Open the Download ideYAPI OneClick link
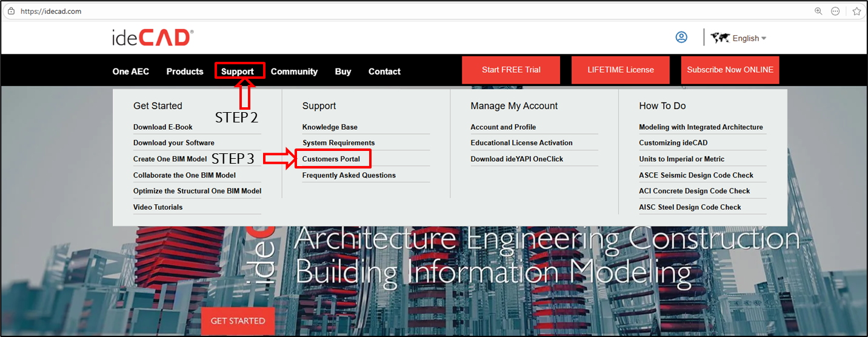Image resolution: width=868 pixels, height=337 pixels. click(517, 159)
